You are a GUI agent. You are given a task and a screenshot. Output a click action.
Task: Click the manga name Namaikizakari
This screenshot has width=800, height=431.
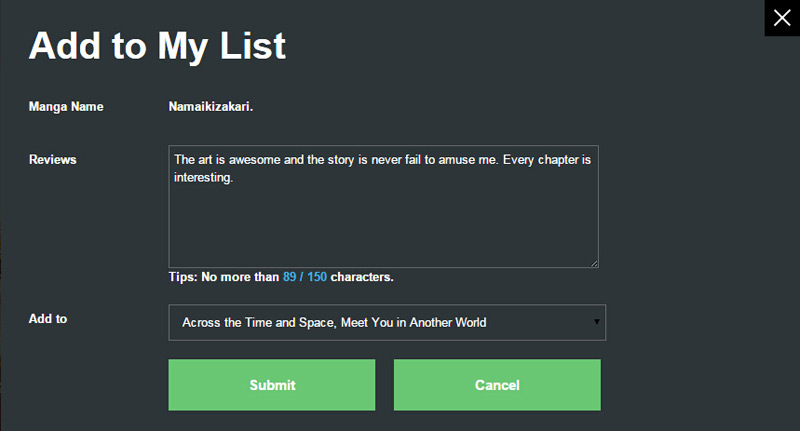[x=211, y=106]
